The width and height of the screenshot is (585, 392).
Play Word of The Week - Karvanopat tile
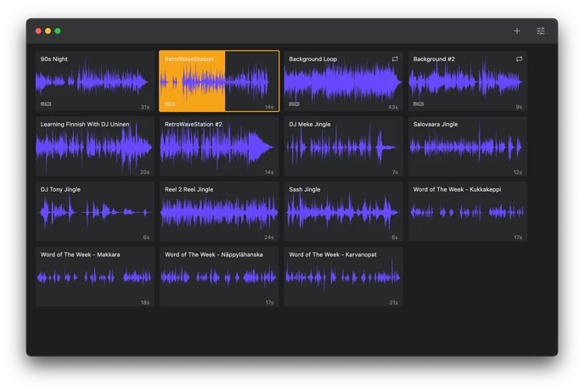pos(344,277)
